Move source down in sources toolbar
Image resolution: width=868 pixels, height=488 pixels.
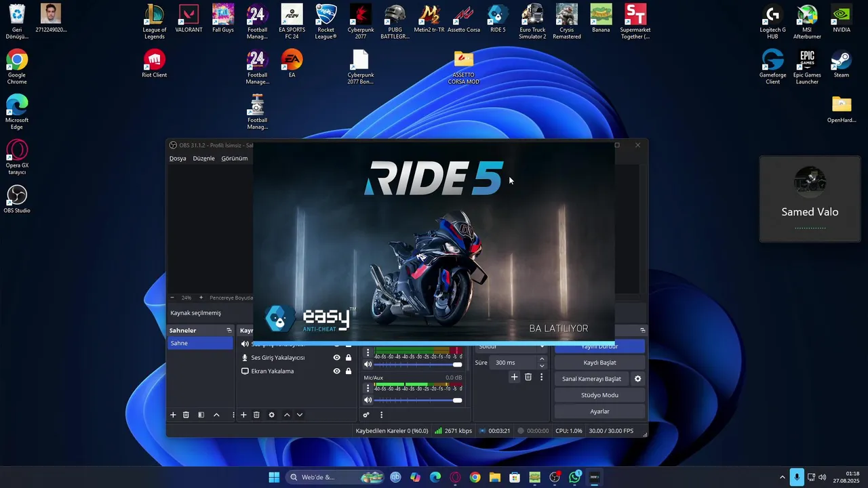click(300, 415)
